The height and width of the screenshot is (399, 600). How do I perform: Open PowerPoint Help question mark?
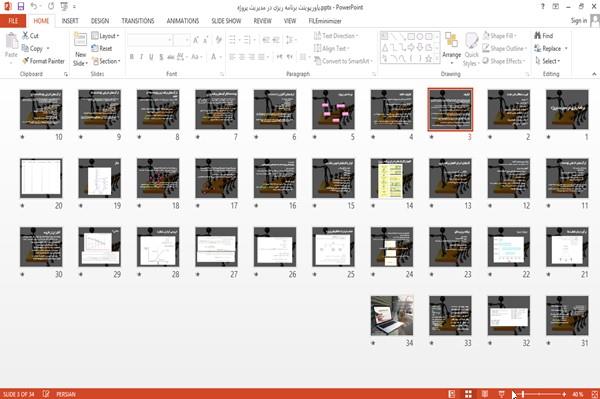click(x=543, y=7)
